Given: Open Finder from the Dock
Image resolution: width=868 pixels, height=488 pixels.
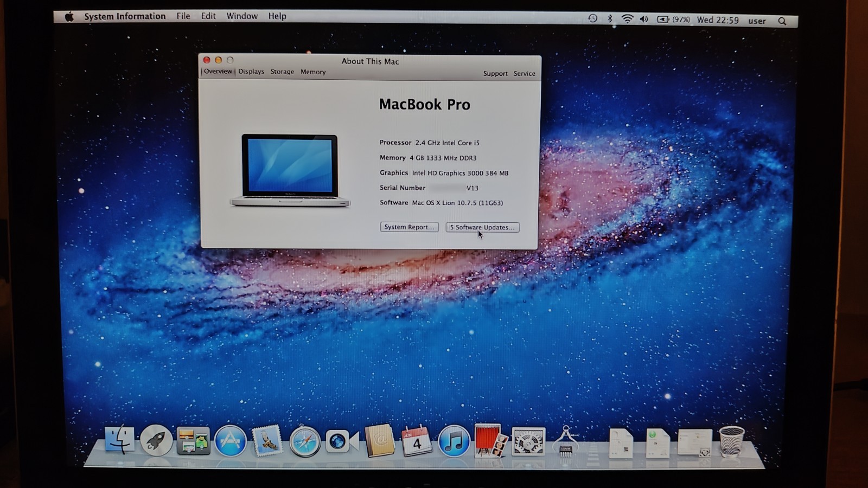Looking at the screenshot, I should [119, 440].
